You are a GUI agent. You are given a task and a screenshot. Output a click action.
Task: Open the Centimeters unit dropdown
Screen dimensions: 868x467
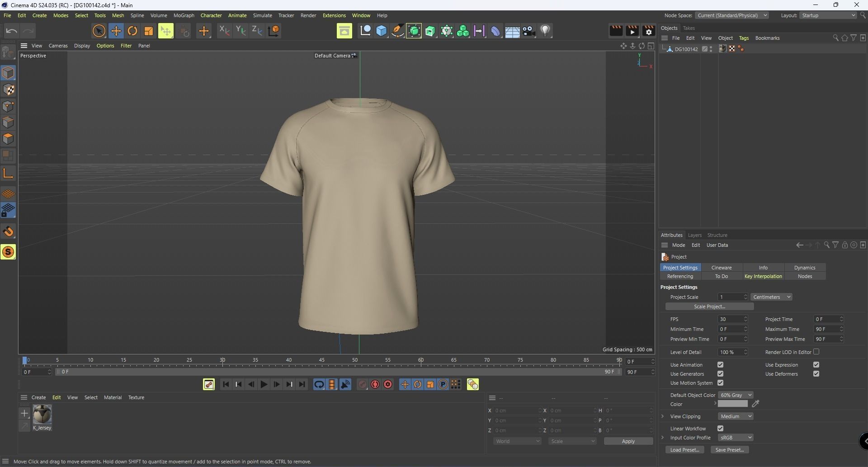pos(771,297)
